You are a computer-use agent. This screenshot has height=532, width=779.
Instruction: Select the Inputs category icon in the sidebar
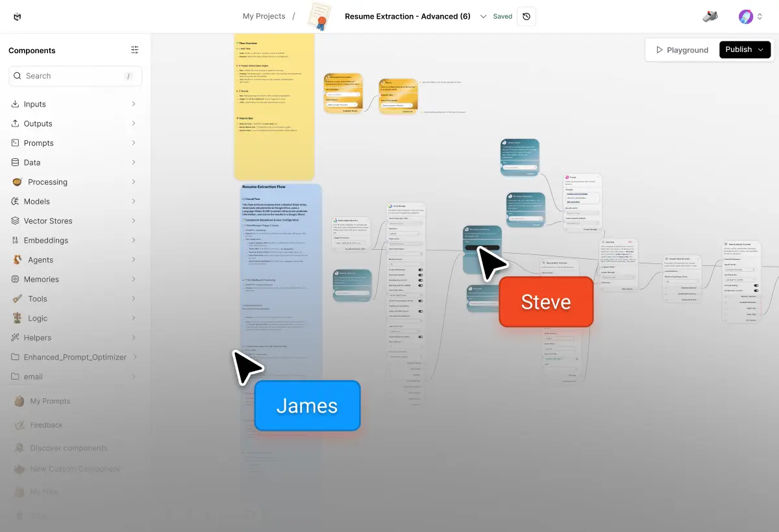point(15,104)
